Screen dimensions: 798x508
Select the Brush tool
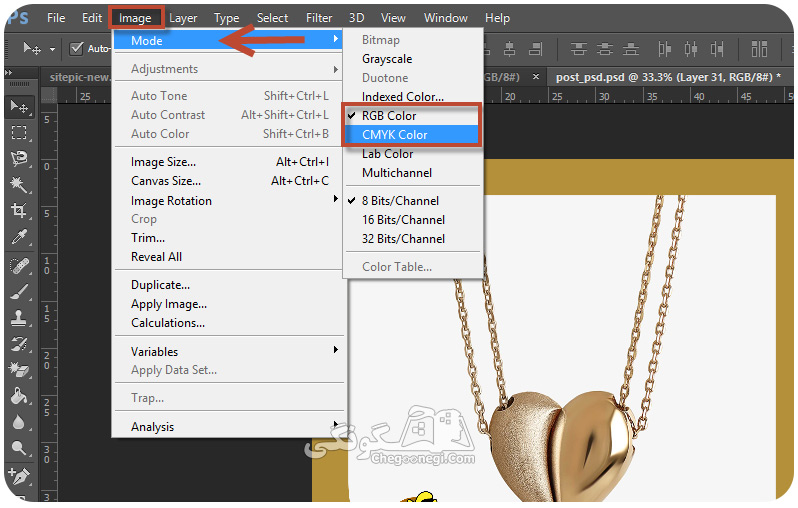click(x=19, y=292)
